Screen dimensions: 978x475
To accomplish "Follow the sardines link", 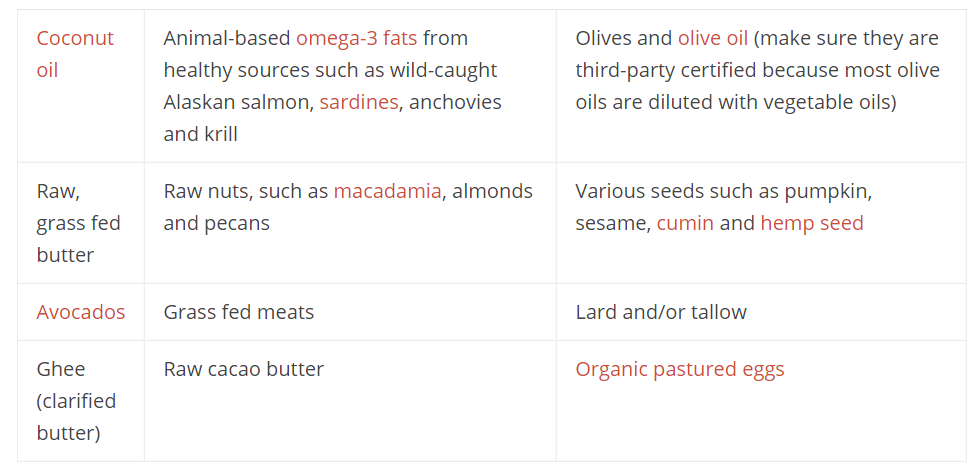I will 359,102.
